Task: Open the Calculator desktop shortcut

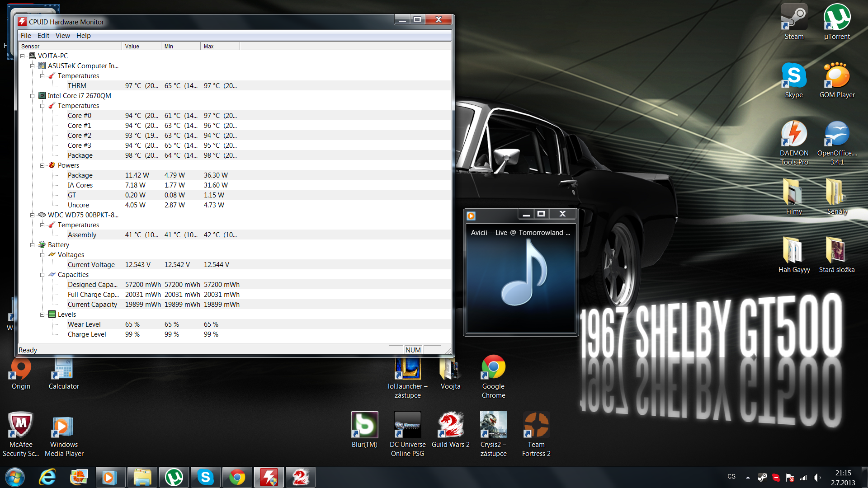Action: tap(64, 373)
